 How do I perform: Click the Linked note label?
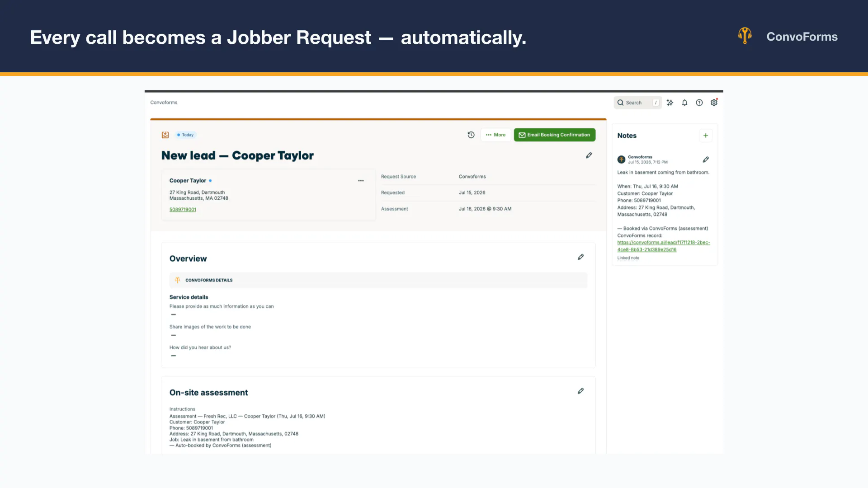tap(628, 258)
